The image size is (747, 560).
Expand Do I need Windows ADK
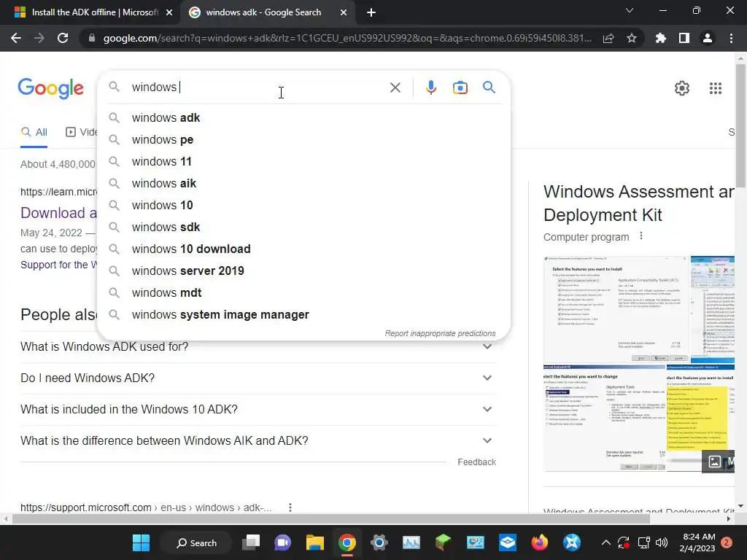coord(258,378)
